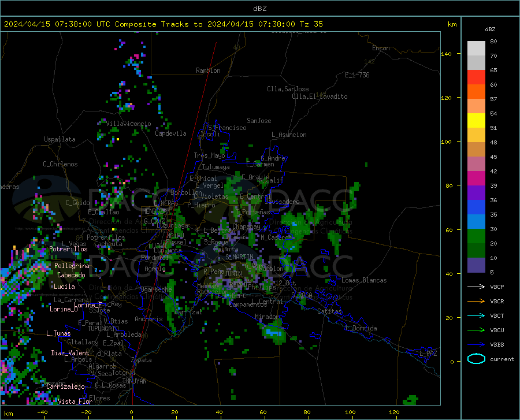Click the Uspallata map label
Viewport: 520px width, 420px height.
[x=60, y=139]
